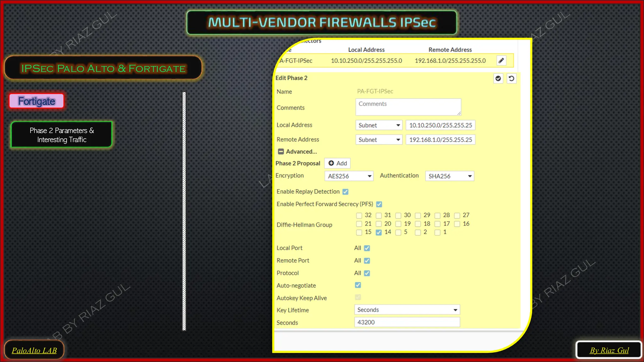
Task: Toggle Enable Perfect Forward Secrecy checkbox
Action: tap(379, 204)
